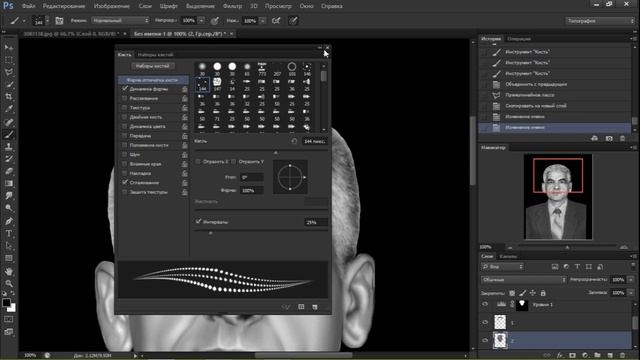Open workspace Типография dropdown

click(600, 21)
